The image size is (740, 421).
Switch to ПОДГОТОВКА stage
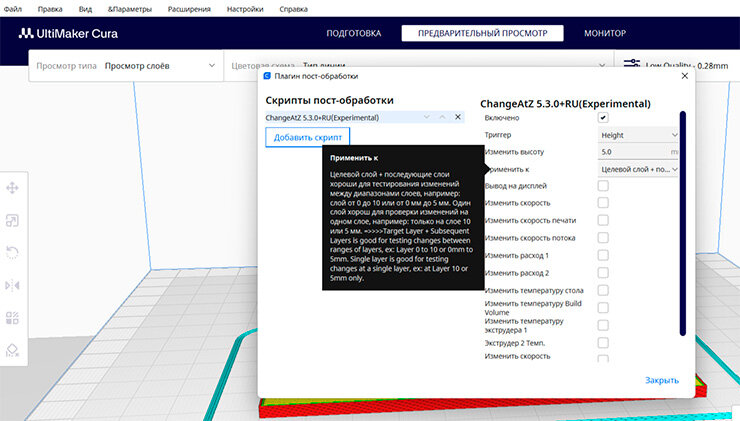[x=354, y=34]
